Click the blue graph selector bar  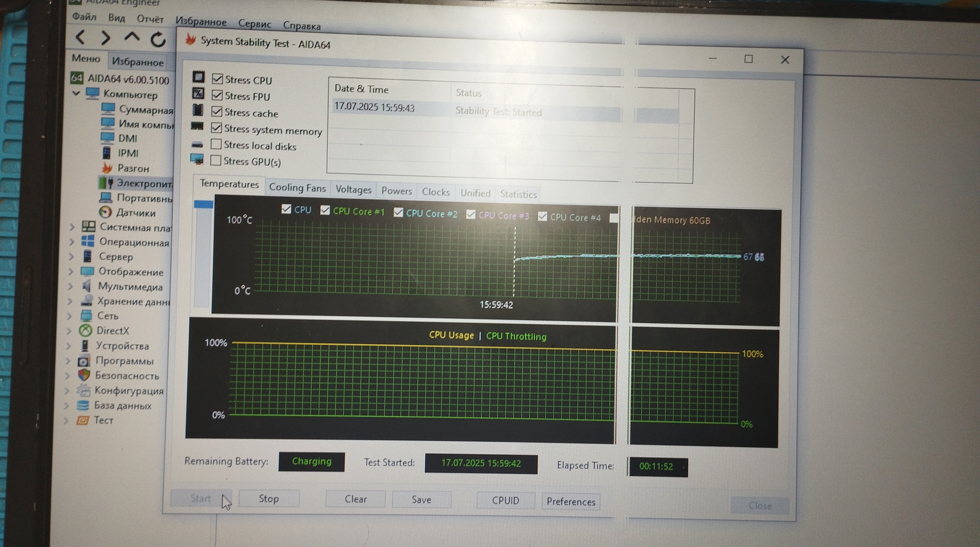pyautogui.click(x=204, y=204)
